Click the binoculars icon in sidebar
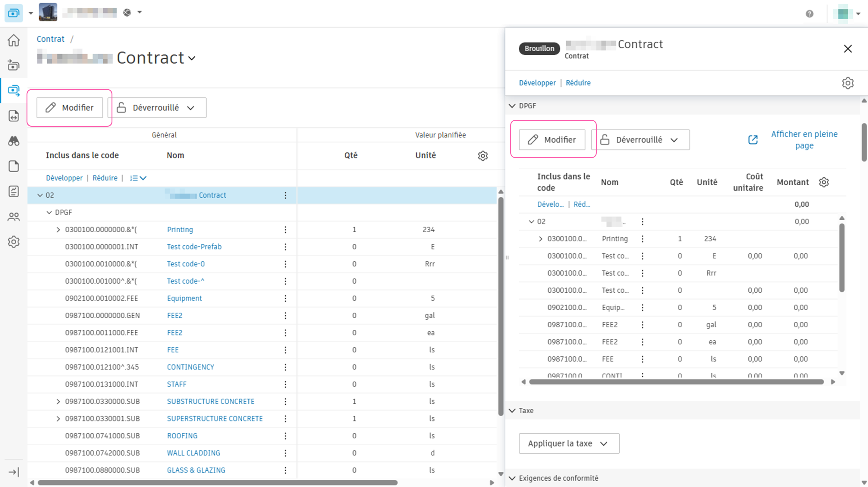 click(x=14, y=141)
